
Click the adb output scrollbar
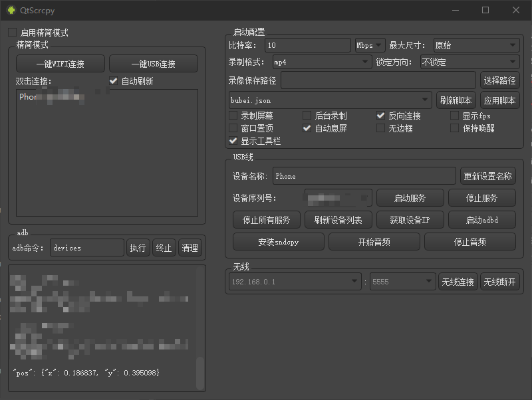point(200,373)
